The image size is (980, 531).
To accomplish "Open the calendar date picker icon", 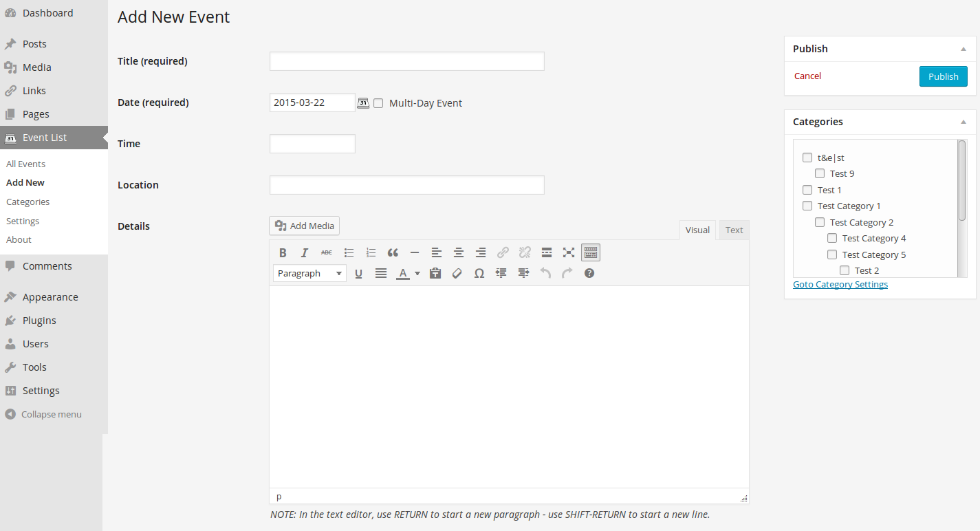I will pyautogui.click(x=363, y=103).
